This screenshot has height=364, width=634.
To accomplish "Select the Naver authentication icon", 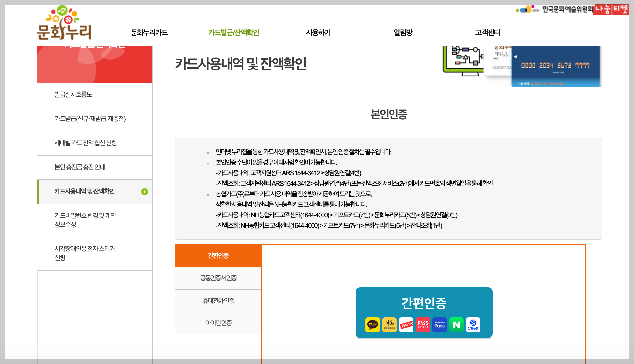I will click(x=456, y=324).
